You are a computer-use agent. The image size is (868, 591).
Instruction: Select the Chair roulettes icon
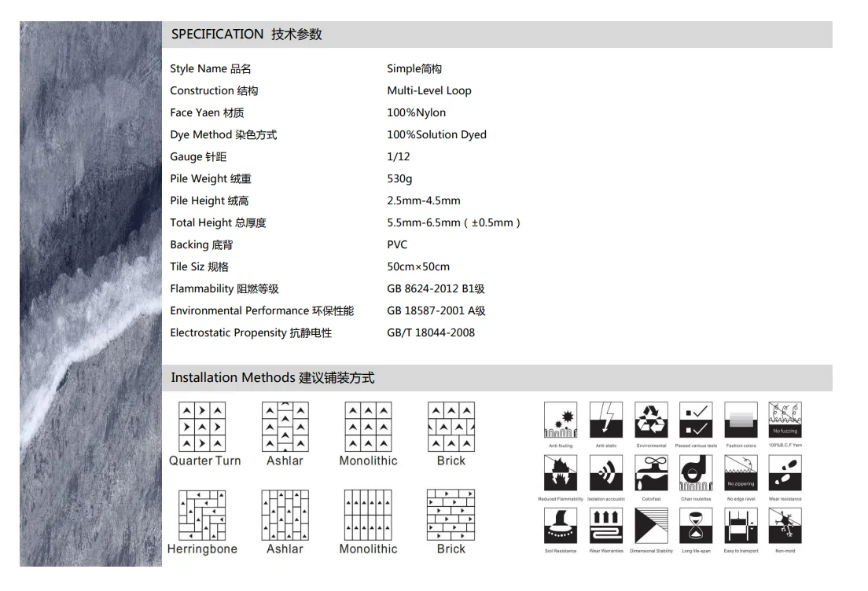pos(695,472)
